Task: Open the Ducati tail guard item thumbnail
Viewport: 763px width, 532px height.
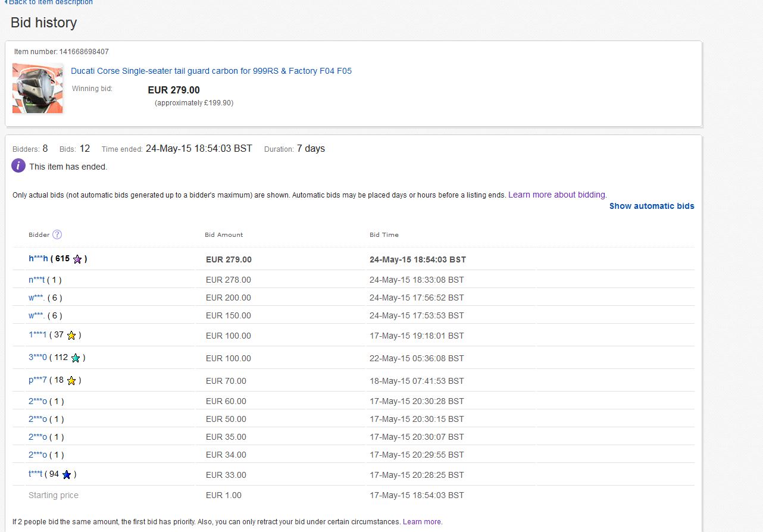Action: tap(37, 88)
